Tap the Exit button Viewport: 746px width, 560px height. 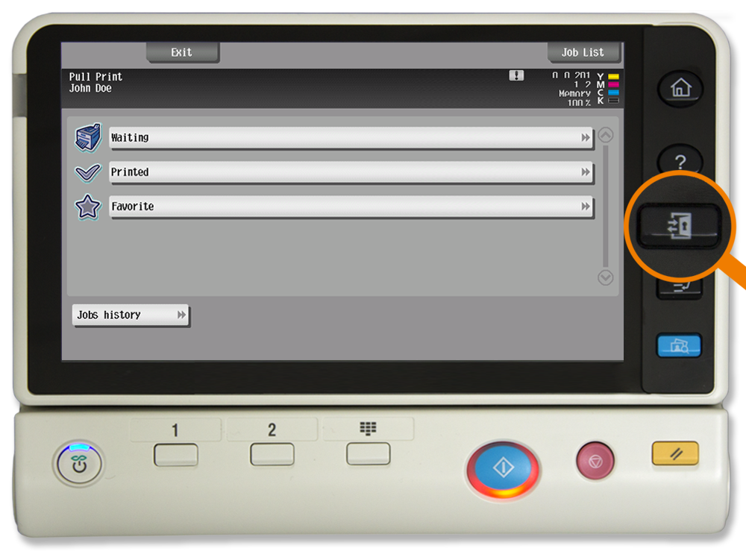point(182,52)
